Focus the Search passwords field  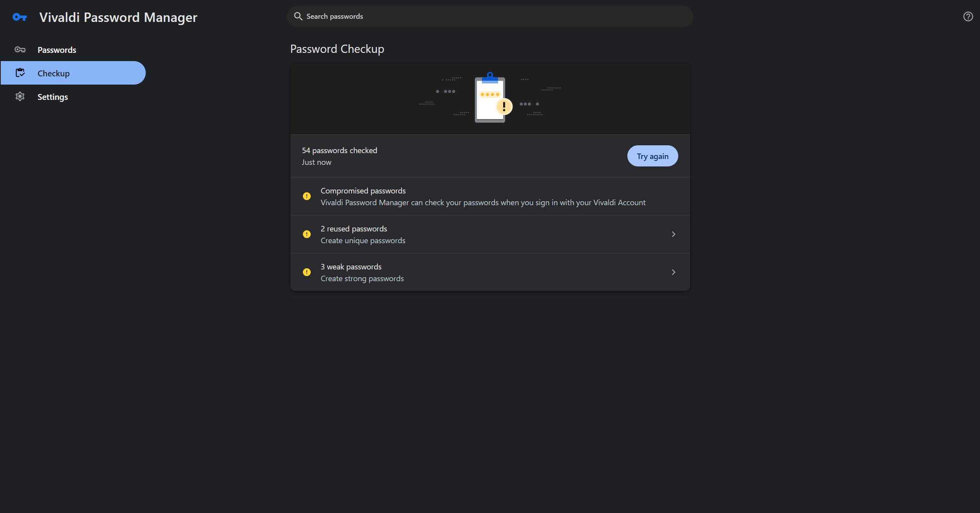490,16
